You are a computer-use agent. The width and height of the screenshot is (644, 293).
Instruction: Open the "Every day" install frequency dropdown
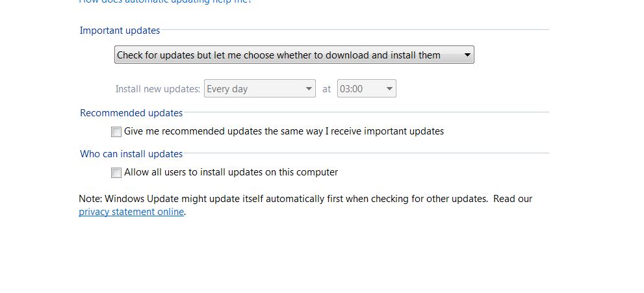[x=260, y=89]
